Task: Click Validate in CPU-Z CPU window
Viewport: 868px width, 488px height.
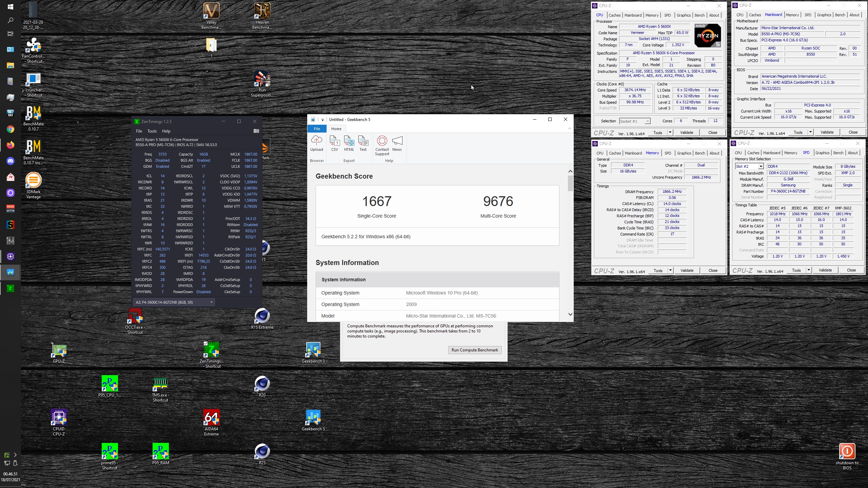Action: (x=687, y=133)
